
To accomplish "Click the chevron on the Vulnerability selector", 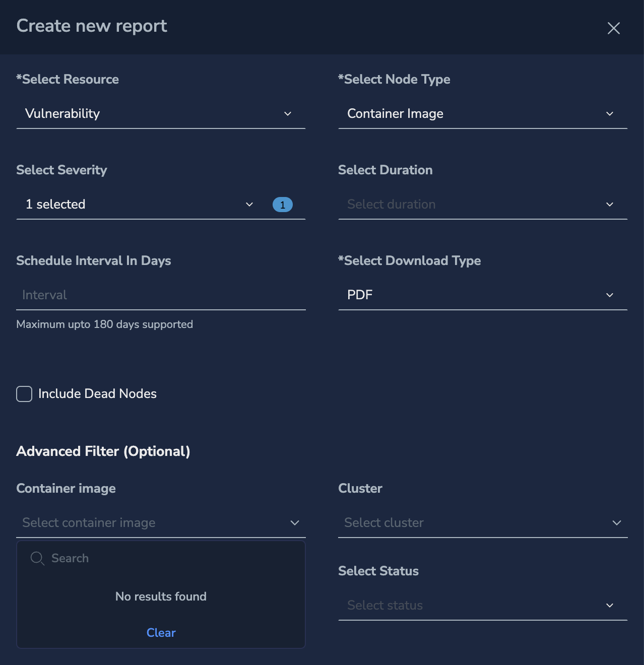I will (288, 114).
